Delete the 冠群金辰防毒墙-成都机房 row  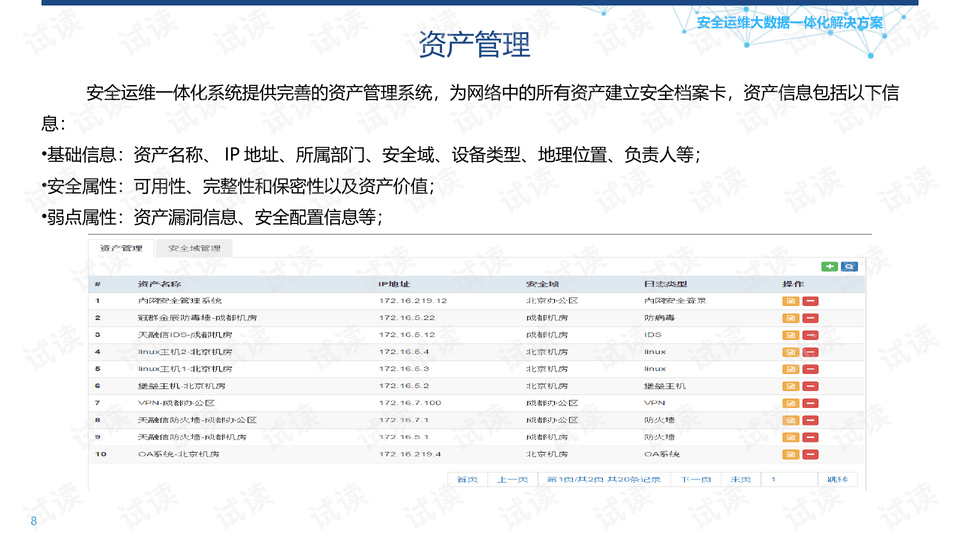coord(810,318)
